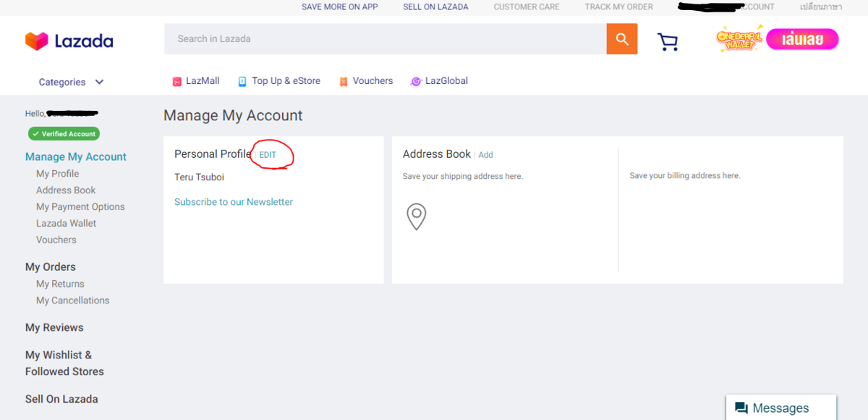Open Customer Care menu
Image resolution: width=868 pixels, height=420 pixels.
528,7
